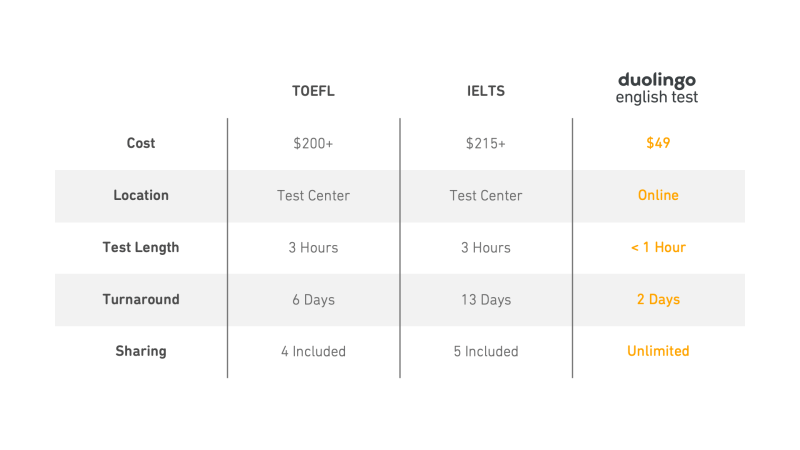Click the TOEFL $200+ cost cell
The image size is (800, 450).
[313, 144]
